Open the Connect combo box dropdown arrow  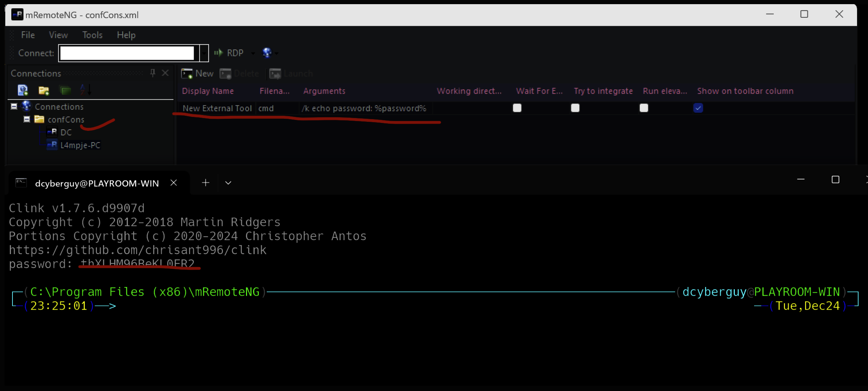204,53
